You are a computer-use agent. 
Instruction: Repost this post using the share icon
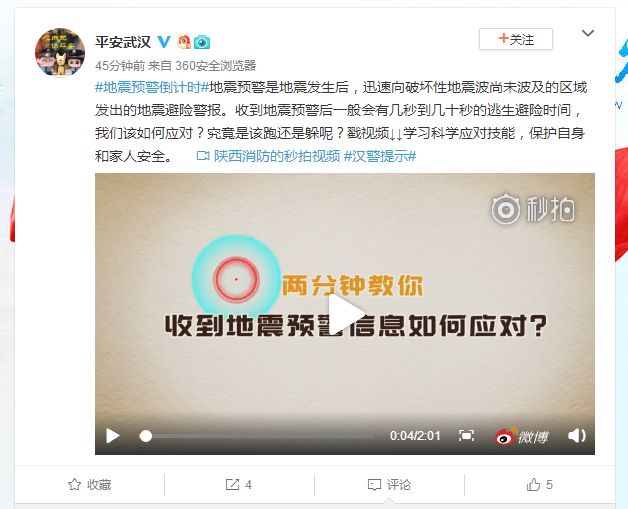[239, 485]
